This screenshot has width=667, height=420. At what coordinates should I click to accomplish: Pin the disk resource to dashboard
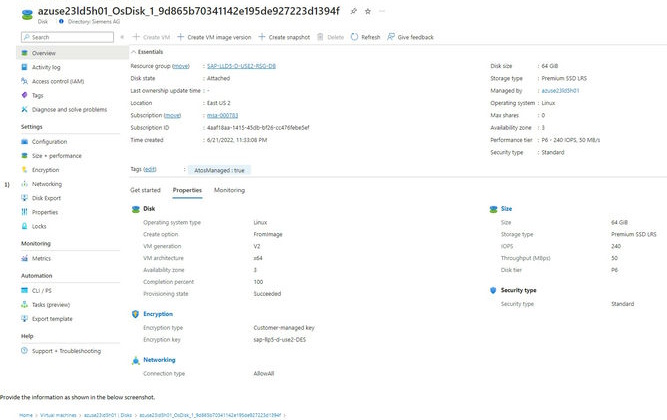tap(353, 11)
